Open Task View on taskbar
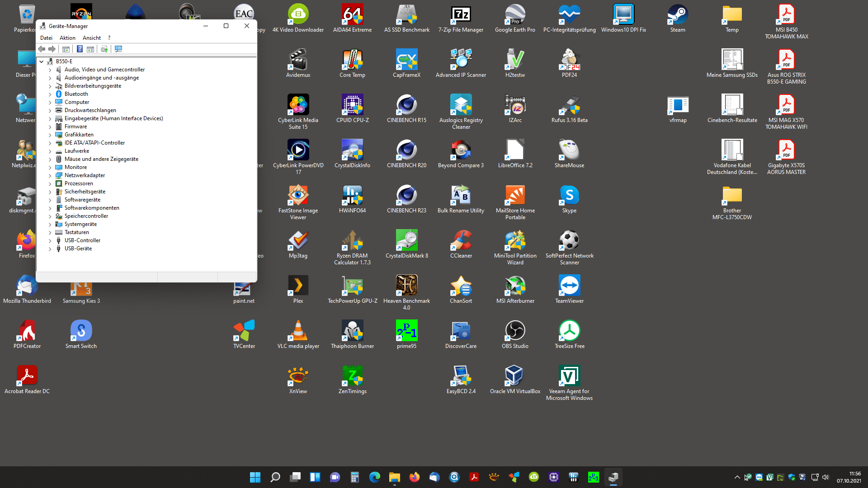This screenshot has height=488, width=868. pyautogui.click(x=295, y=477)
